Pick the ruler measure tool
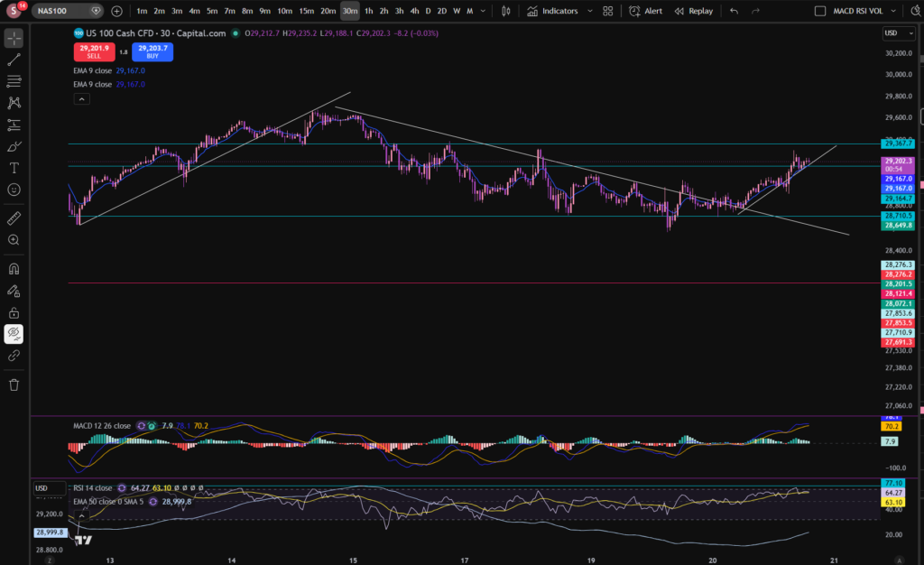Screen dimensions: 924x565 [x=14, y=218]
